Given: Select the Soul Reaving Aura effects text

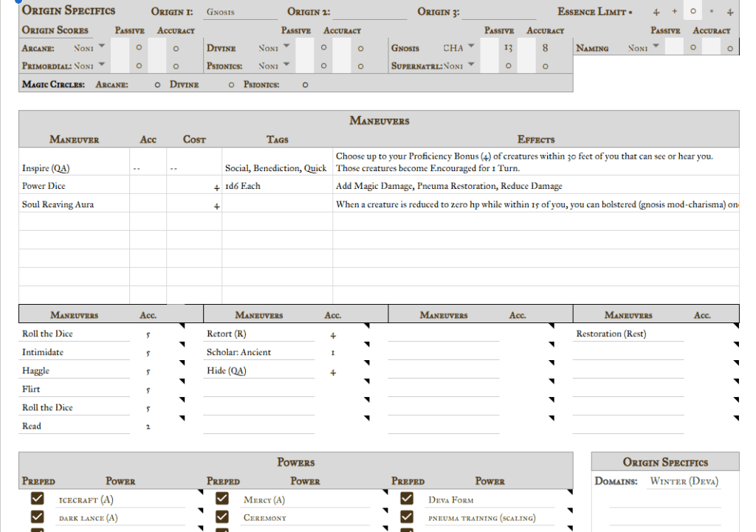Looking at the screenshot, I should [536, 204].
